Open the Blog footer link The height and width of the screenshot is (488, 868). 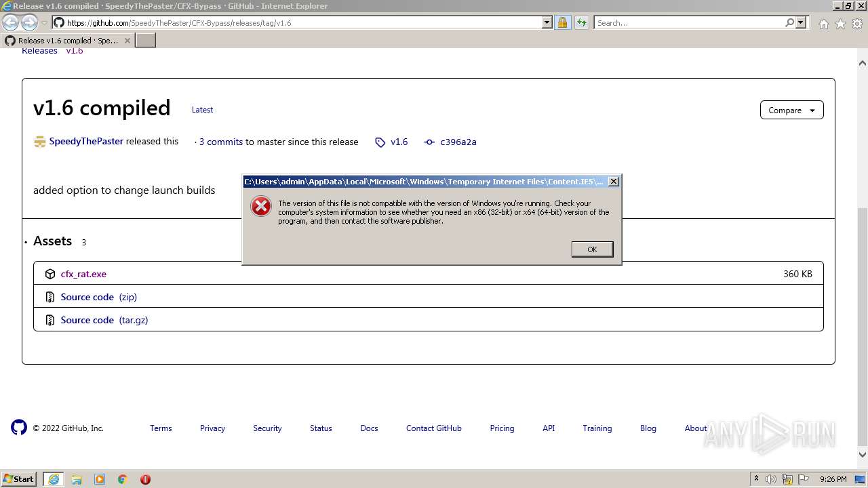point(648,428)
